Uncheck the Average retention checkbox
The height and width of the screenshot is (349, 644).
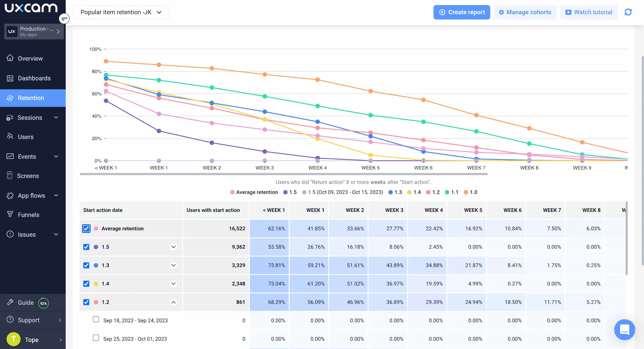point(86,229)
